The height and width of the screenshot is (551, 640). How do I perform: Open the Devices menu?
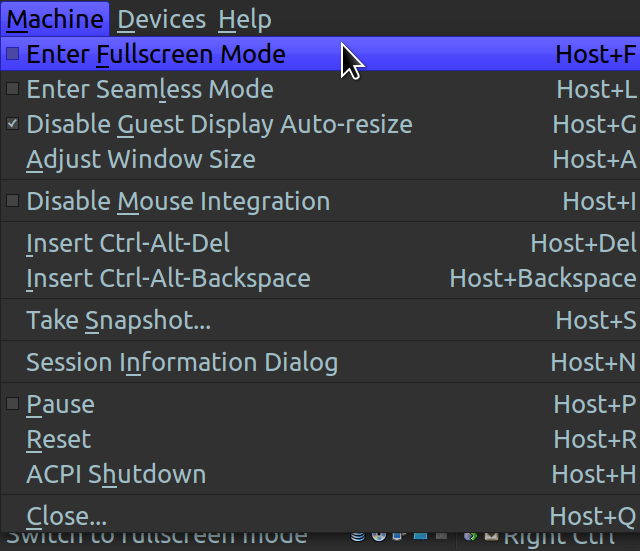click(162, 19)
